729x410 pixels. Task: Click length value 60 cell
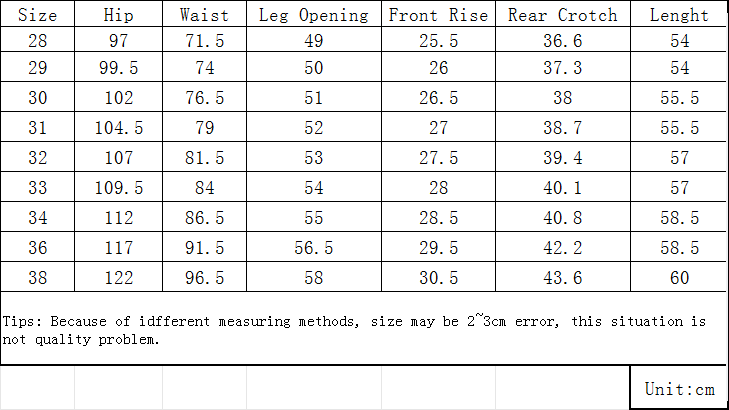click(x=678, y=277)
